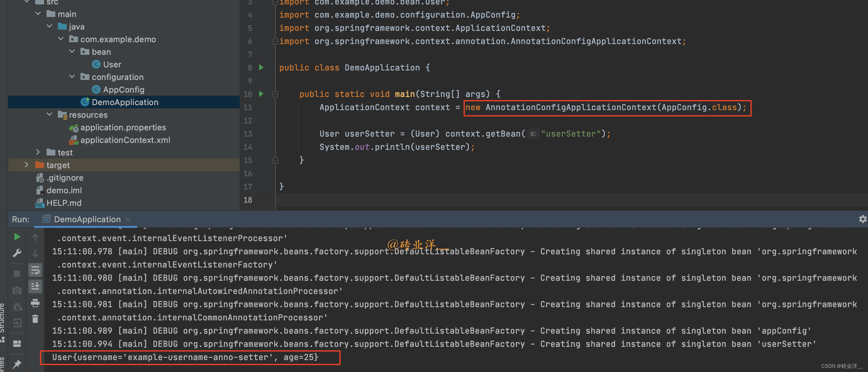Toggle soft-wrap in console output
This screenshot has height=372, width=868.
[x=35, y=270]
